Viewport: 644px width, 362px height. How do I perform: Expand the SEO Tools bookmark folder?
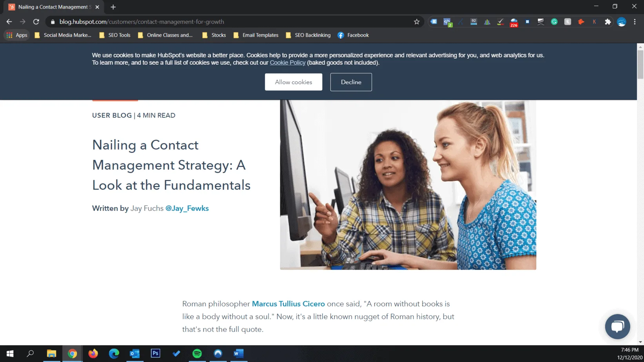(115, 35)
